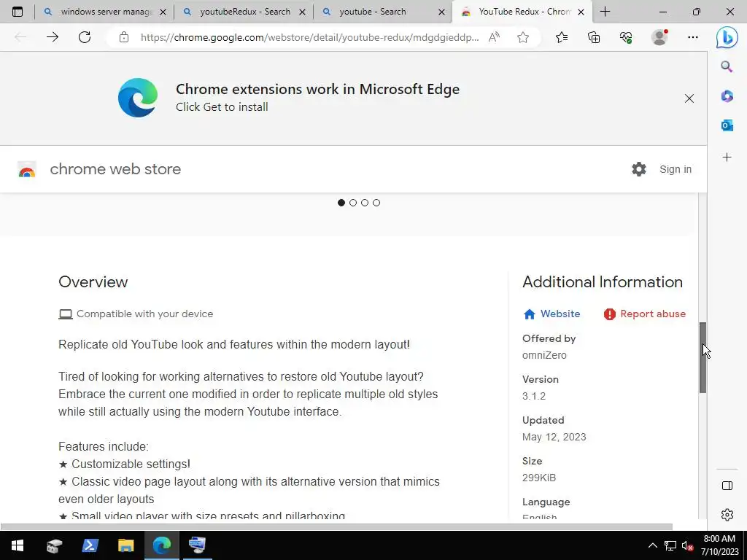This screenshot has width=747, height=560.
Task: Sign in to chrome web store
Action: point(675,169)
